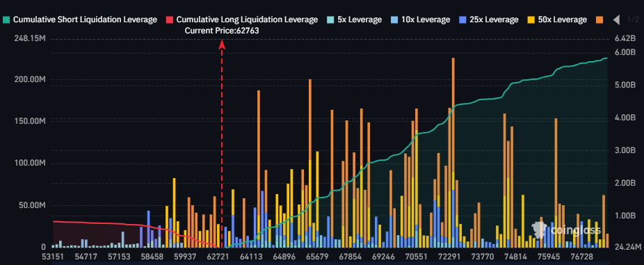Screen dimensions: 644x265
Task: Click right axis label 3.00B
Action: pyautogui.click(x=625, y=150)
